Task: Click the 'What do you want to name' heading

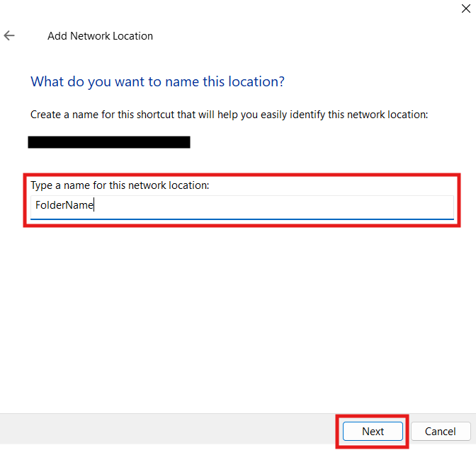Action: (x=157, y=81)
